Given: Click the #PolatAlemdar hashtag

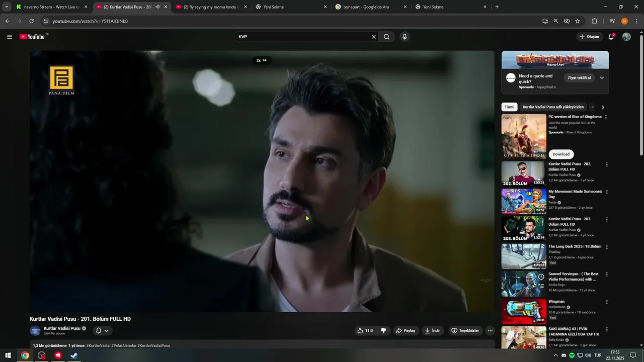Looking at the screenshot, I should (124, 345).
